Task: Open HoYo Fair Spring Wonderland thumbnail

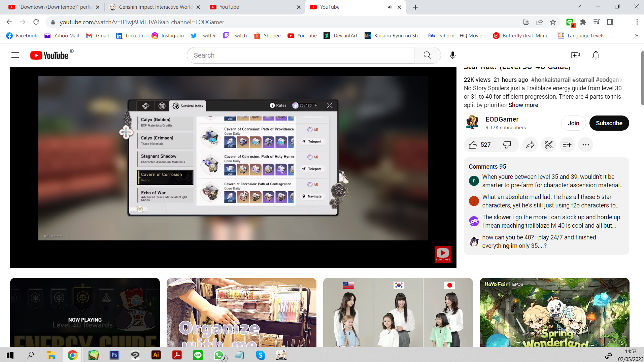Action: coord(554,312)
